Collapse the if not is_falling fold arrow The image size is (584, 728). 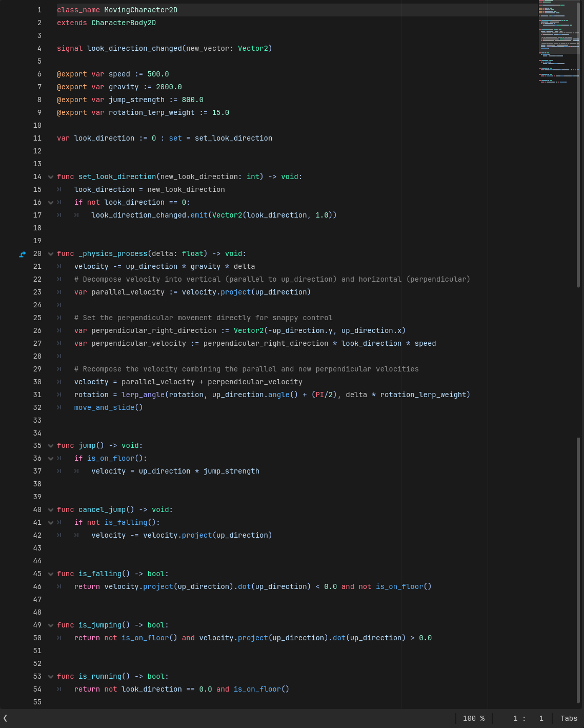[51, 523]
